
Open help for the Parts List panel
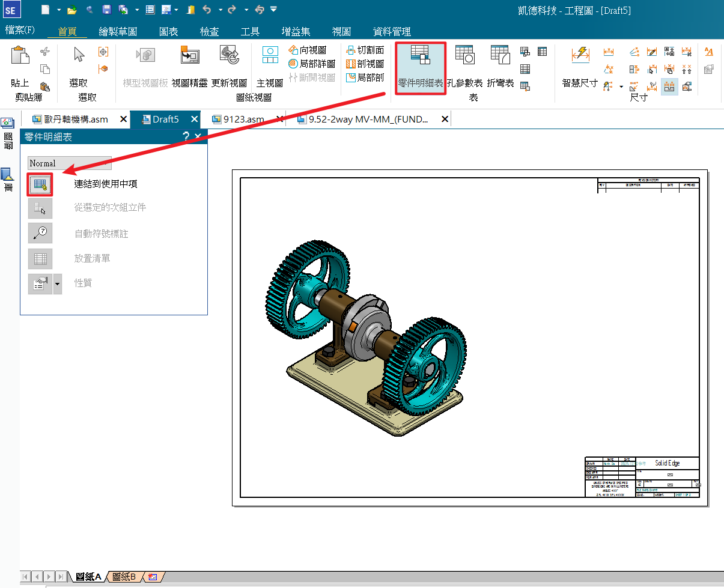point(186,136)
